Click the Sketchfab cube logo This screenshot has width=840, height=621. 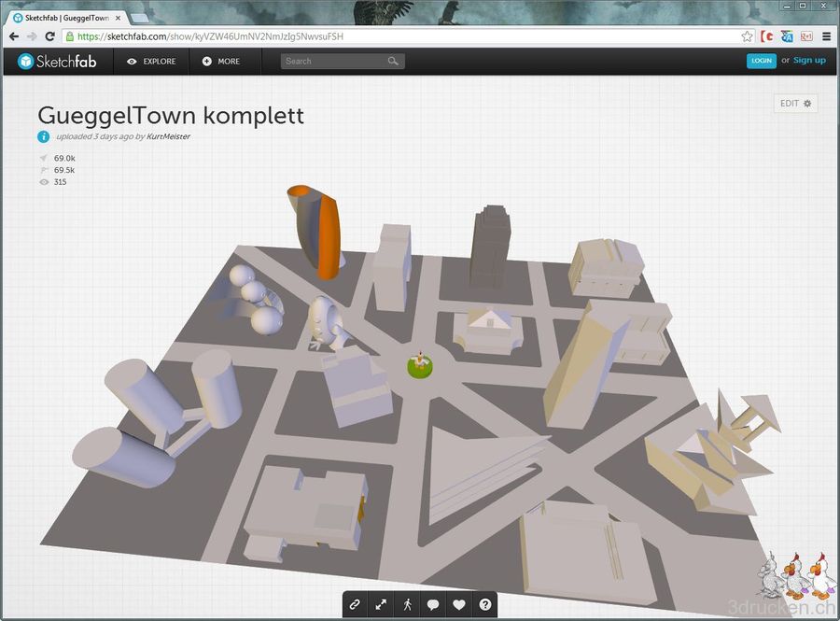pyautogui.click(x=27, y=62)
